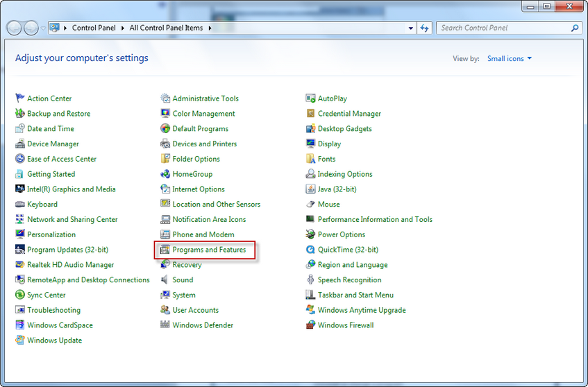Open the Region and Language link
Image resolution: width=588 pixels, height=387 pixels.
tap(353, 264)
